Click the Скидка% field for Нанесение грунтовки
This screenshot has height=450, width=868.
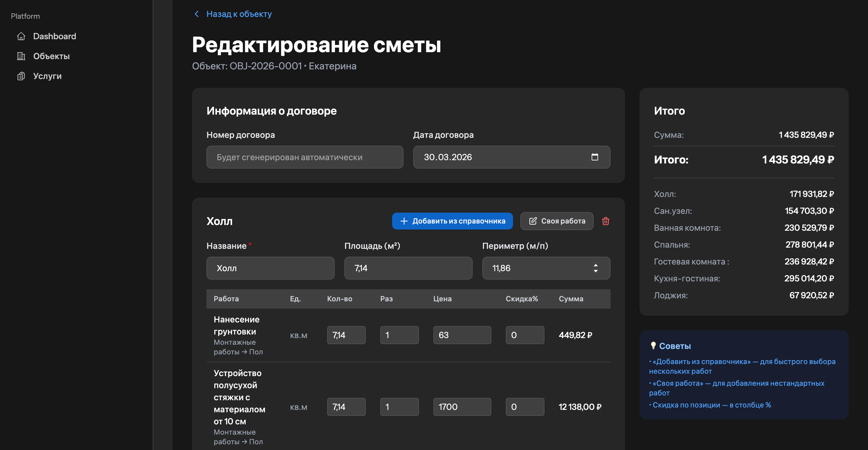[x=525, y=335]
